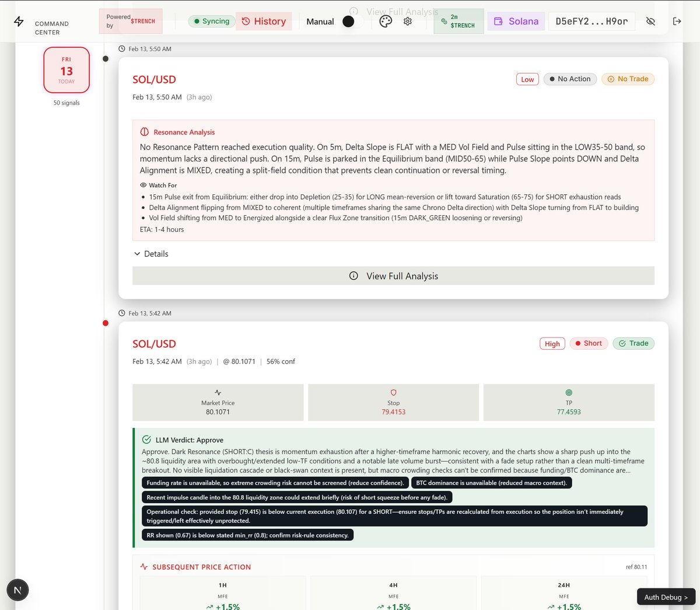Viewport: 700px width, 610px height.
Task: Select the FRI 13 Today date card
Action: [x=66, y=70]
